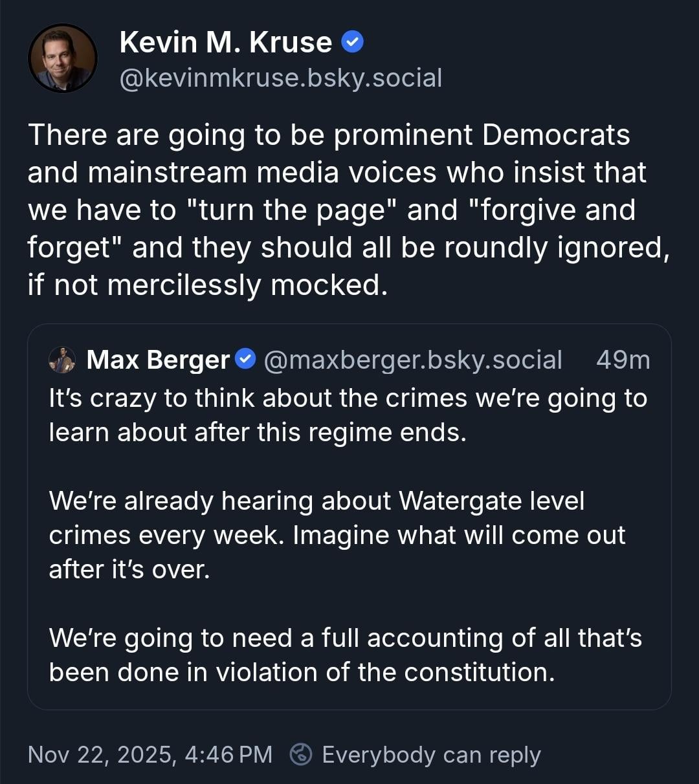Click the Kevin M. Kruse display name
The height and width of the screenshot is (784, 699).
pos(225,43)
